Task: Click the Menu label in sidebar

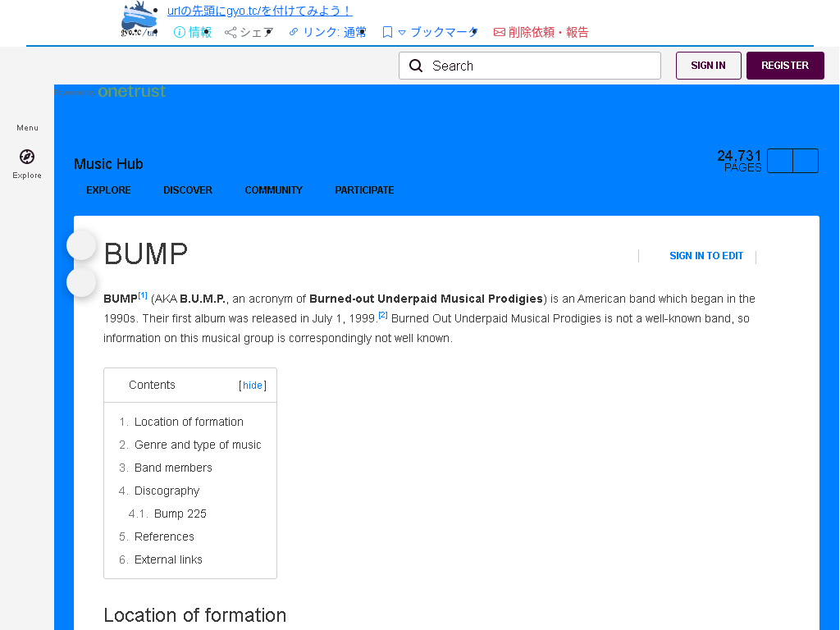Action: 27,127
